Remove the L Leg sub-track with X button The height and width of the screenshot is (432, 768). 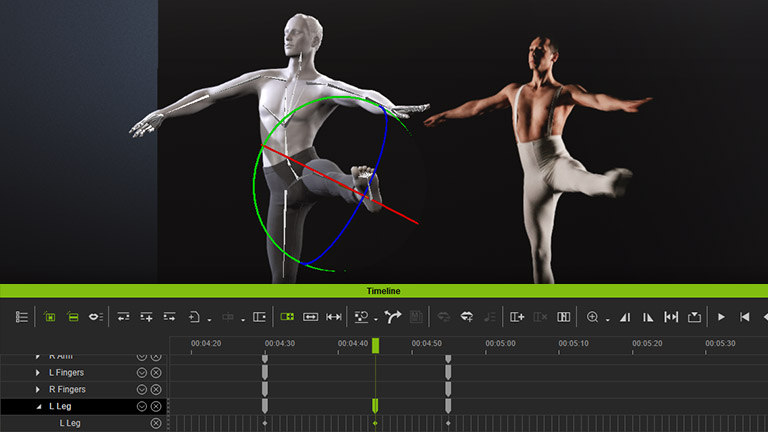(x=156, y=423)
